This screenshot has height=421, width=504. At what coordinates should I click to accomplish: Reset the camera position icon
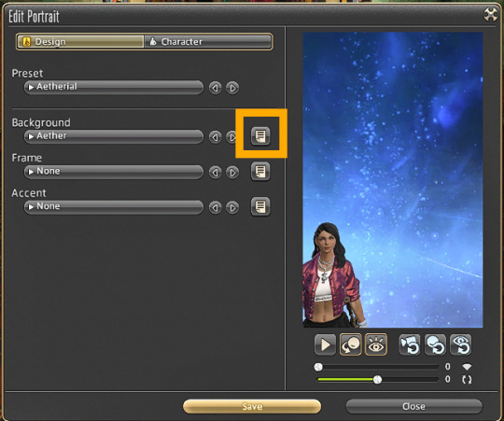pos(410,344)
